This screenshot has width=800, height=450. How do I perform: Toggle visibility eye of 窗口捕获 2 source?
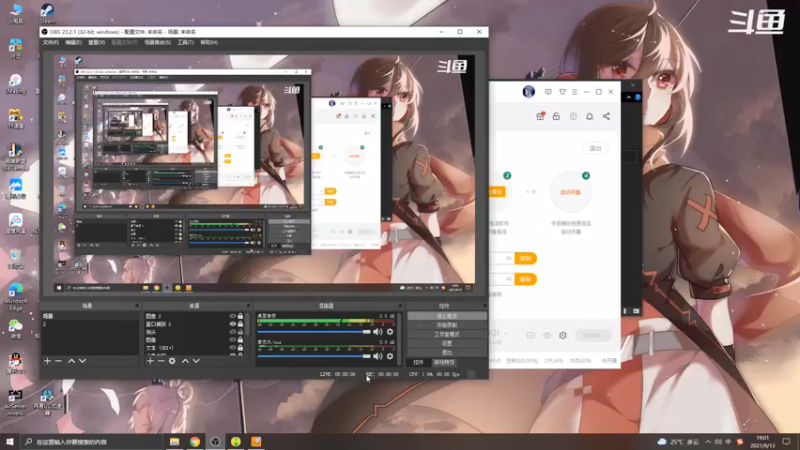[x=233, y=324]
